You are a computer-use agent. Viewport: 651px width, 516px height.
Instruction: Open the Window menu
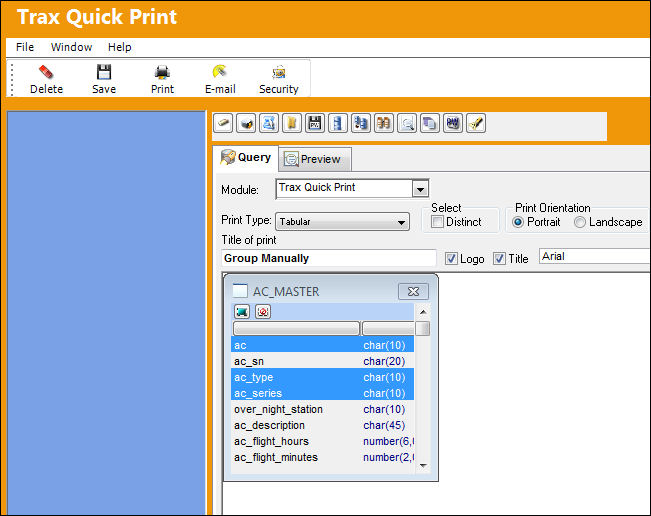point(71,47)
